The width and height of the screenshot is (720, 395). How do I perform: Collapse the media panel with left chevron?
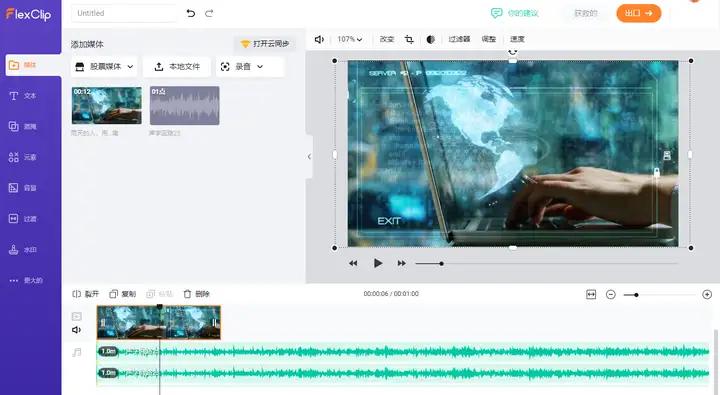309,157
